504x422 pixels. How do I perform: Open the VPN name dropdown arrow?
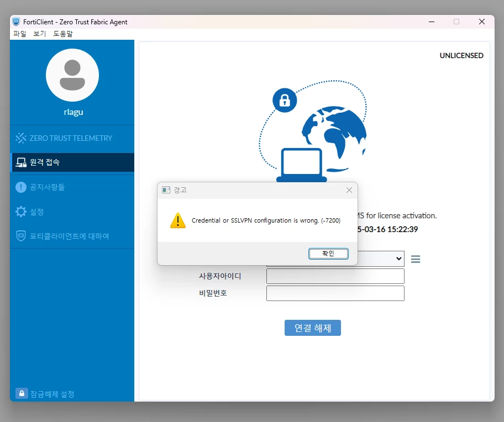coord(399,259)
